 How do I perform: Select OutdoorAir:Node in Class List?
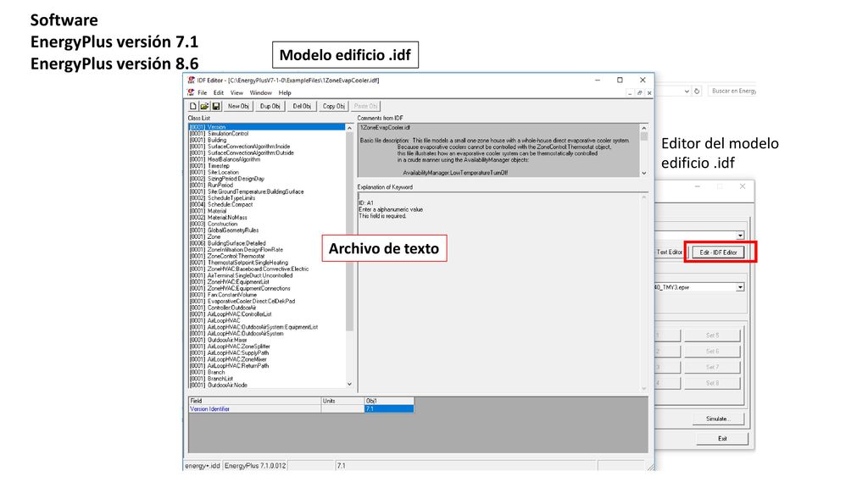click(227, 385)
